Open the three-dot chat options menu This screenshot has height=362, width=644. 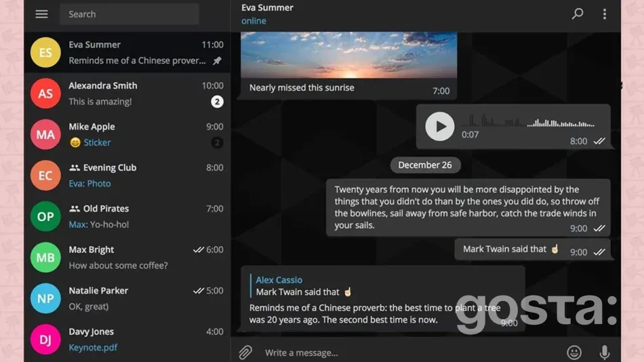[x=605, y=14]
